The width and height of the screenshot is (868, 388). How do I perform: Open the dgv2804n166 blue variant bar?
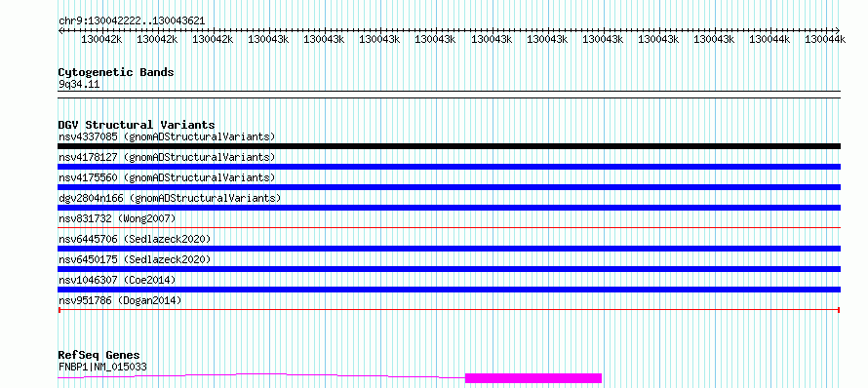coord(449,208)
